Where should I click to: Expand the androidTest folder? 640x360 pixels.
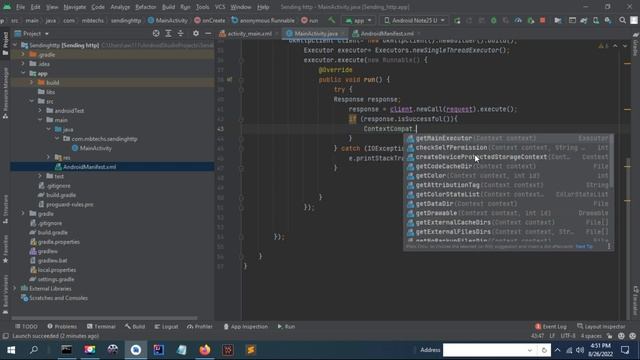point(40,111)
